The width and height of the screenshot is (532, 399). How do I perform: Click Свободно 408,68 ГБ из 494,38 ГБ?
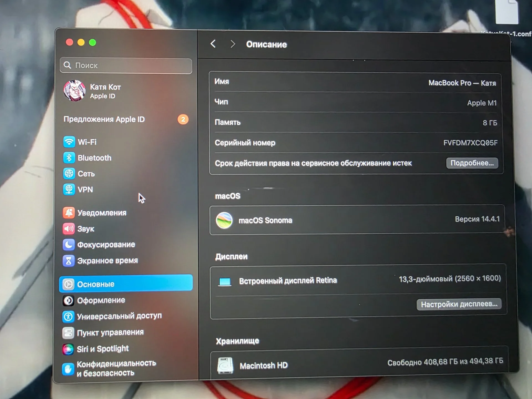pyautogui.click(x=445, y=362)
